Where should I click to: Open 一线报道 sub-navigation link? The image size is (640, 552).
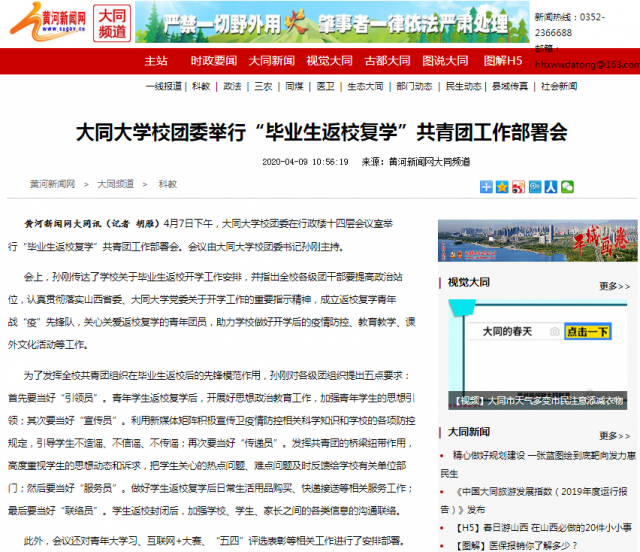pos(164,86)
